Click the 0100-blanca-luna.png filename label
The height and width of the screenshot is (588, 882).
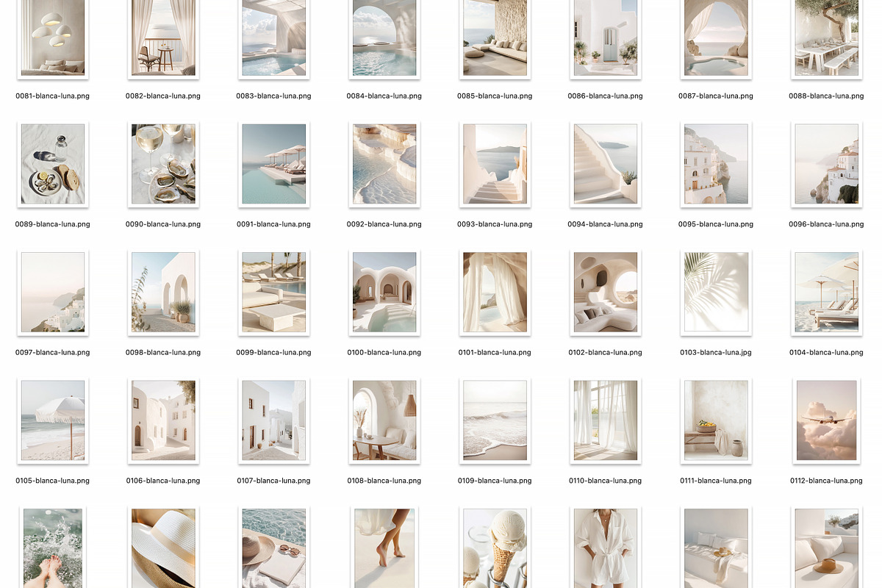pyautogui.click(x=384, y=353)
